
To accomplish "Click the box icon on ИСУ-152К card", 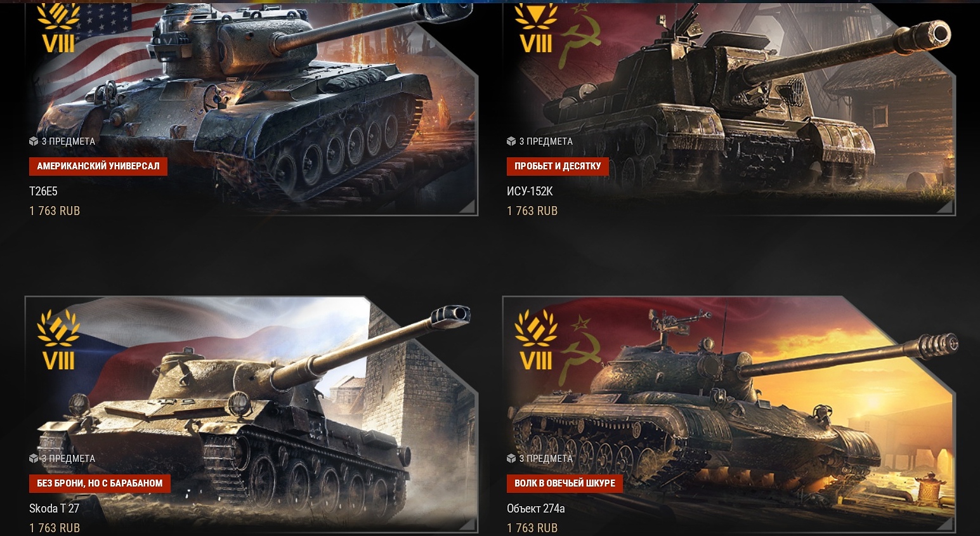I will (511, 141).
